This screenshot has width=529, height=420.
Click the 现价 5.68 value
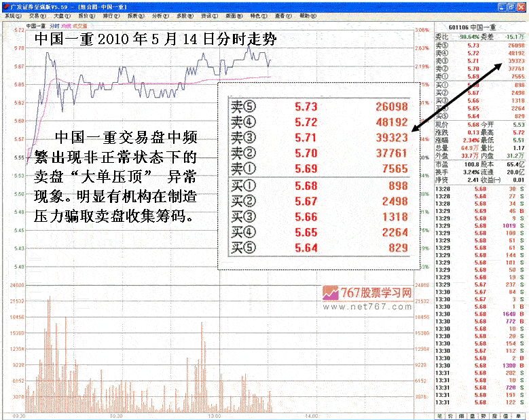click(473, 124)
